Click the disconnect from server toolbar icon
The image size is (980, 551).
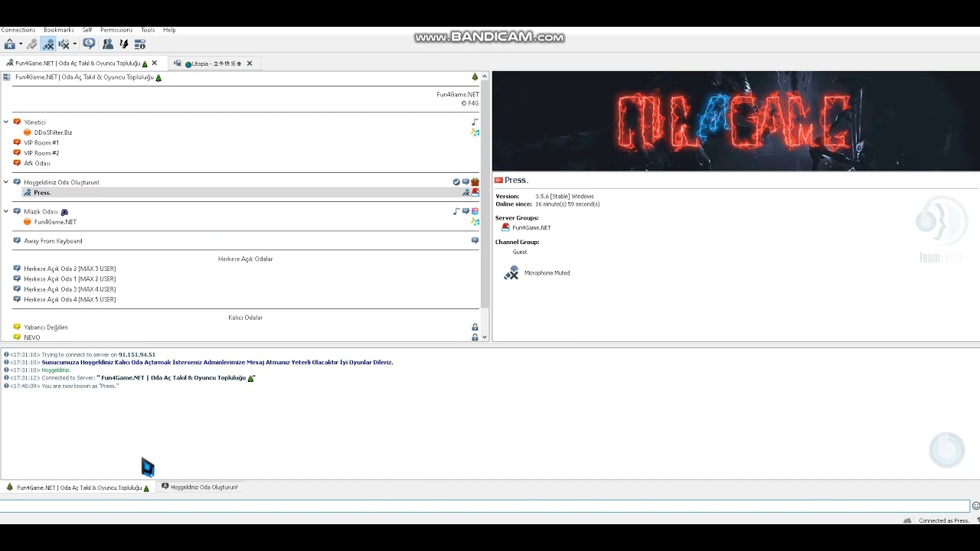pyautogui.click(x=9, y=44)
